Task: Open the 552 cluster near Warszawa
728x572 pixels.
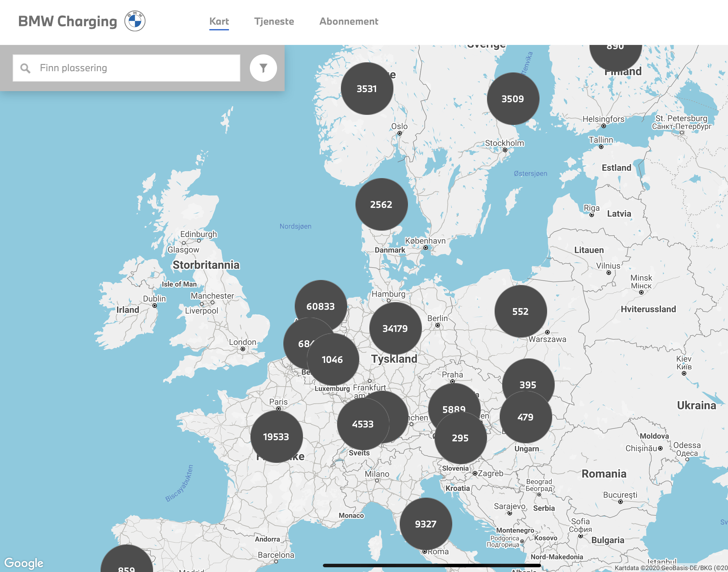Action: [521, 311]
